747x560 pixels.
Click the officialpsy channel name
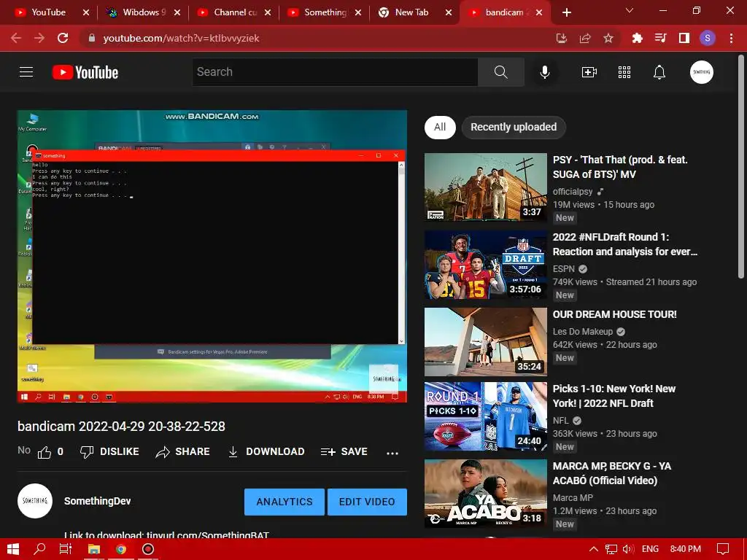573,192
